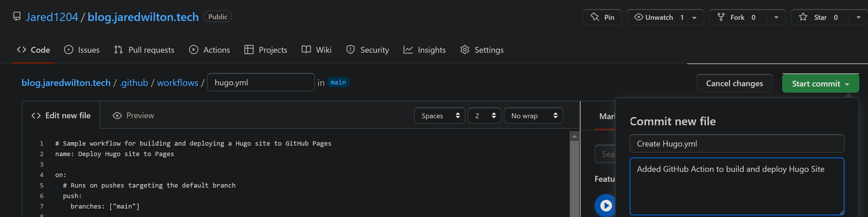Switch to the Preview tab
This screenshot has width=868, height=217.
click(x=134, y=115)
